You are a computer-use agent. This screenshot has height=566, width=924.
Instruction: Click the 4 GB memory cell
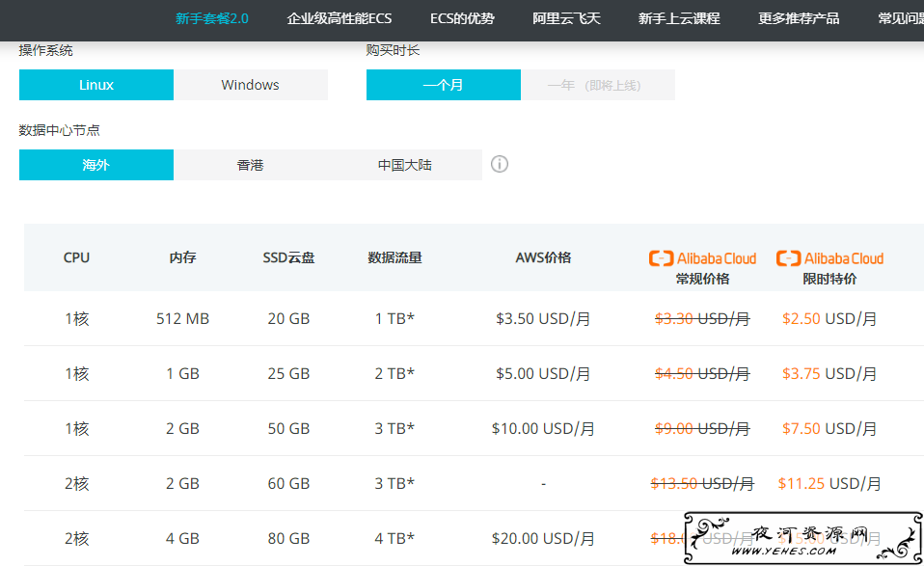(x=182, y=538)
